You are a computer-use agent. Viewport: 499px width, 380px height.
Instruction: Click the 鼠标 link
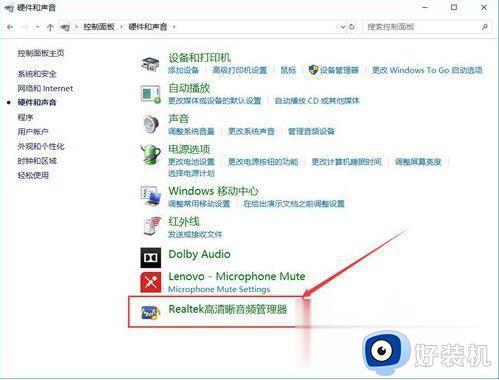[x=288, y=70]
